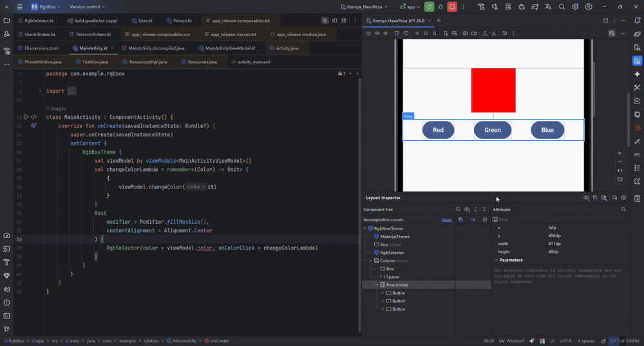
Task: Expand first Button node under Row
Action: [x=383, y=293]
